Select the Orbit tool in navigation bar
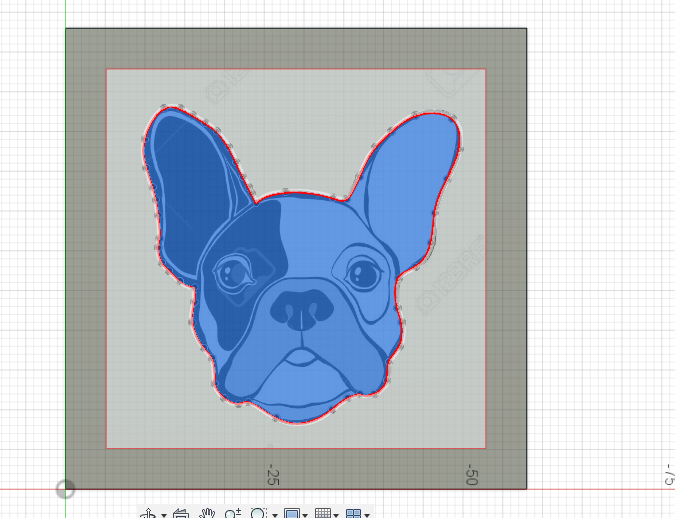Viewport: 675px width, 518px height. click(x=149, y=514)
